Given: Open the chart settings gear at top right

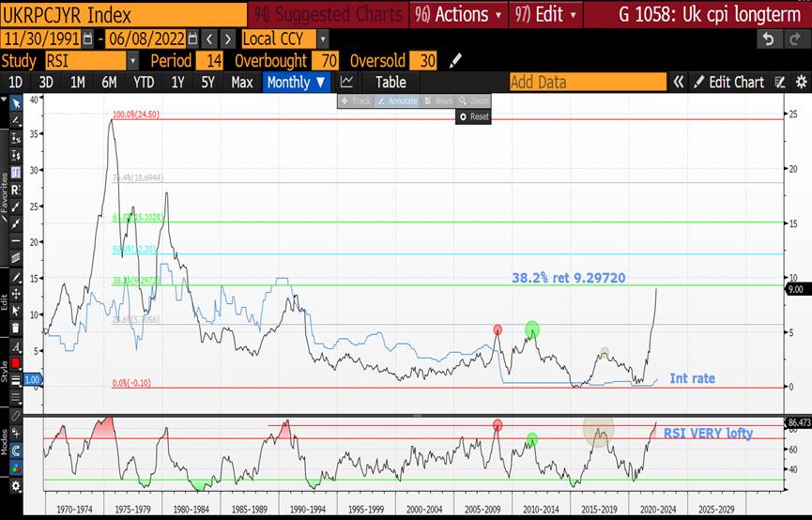Looking at the screenshot, I should coord(801,82).
